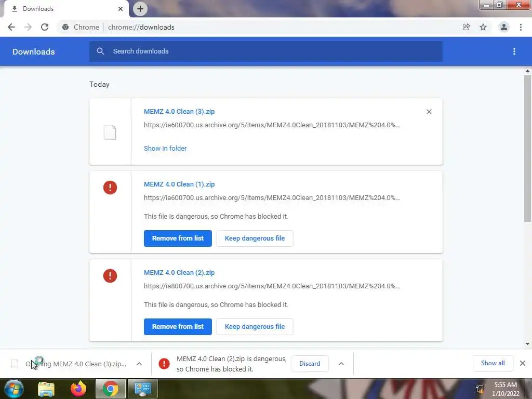Image resolution: width=532 pixels, height=399 pixels.
Task: Discard the blocked MEMZ 4.0 Clean (2).zip download
Action: (x=310, y=363)
